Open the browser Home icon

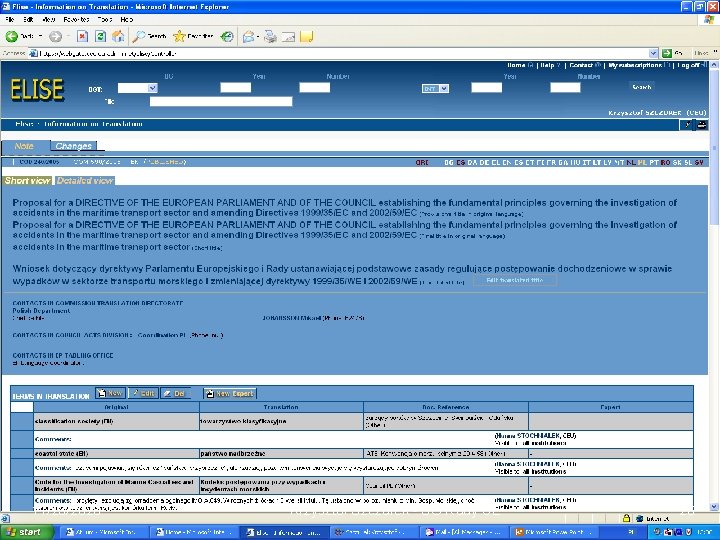click(x=118, y=36)
